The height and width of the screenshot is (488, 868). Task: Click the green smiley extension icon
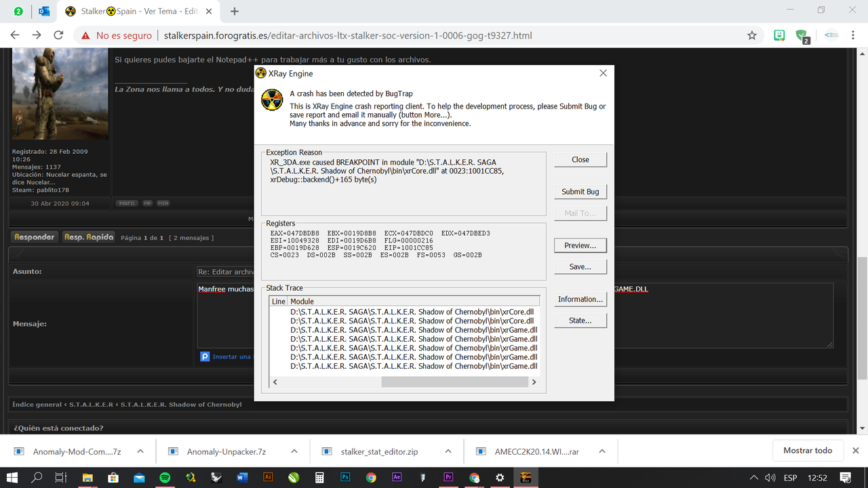pyautogui.click(x=781, y=35)
